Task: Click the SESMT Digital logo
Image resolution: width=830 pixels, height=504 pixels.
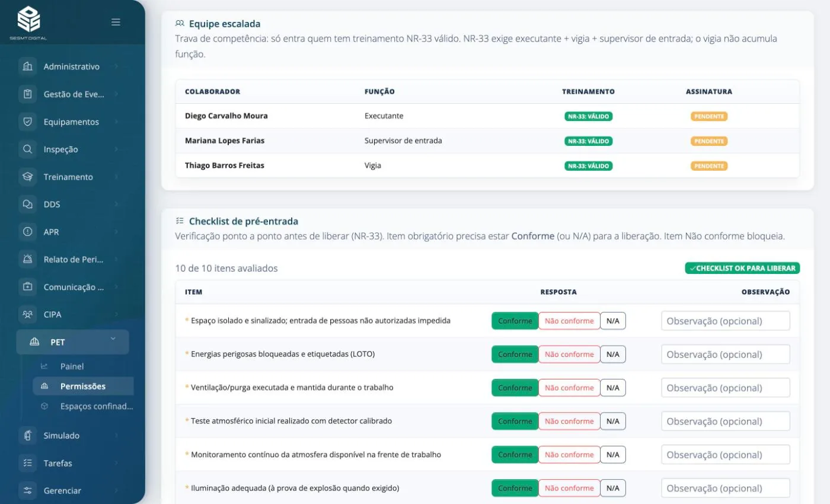Action: coord(28,23)
